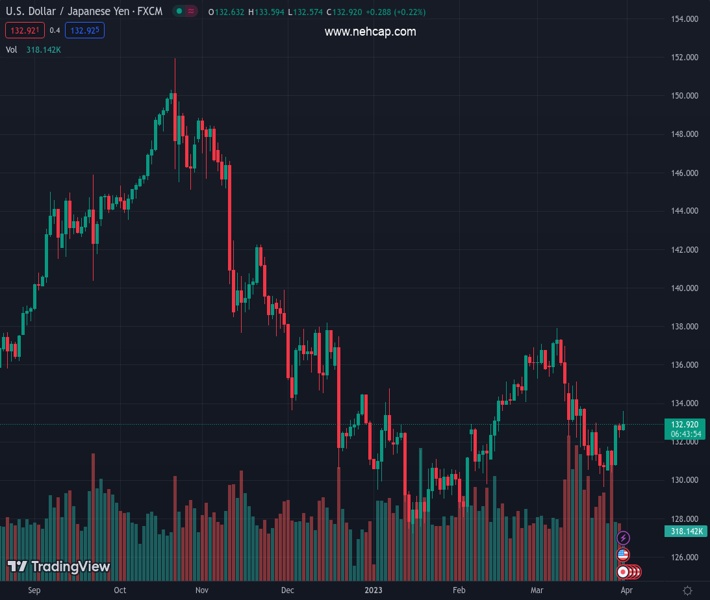The width and height of the screenshot is (710, 600).
Task: Click the blue buy price 132.925 button
Action: coord(87,31)
